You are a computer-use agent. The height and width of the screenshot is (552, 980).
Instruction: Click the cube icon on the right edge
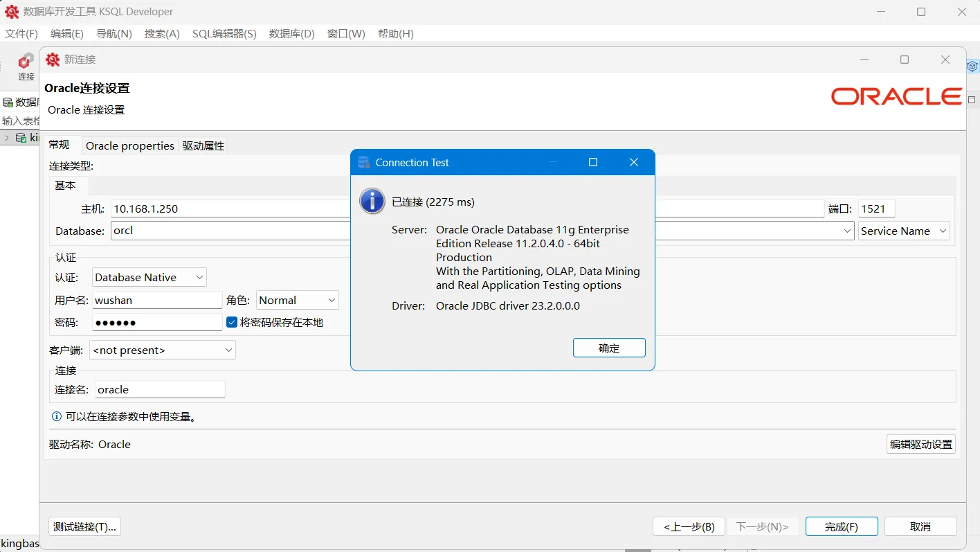pyautogui.click(x=973, y=66)
